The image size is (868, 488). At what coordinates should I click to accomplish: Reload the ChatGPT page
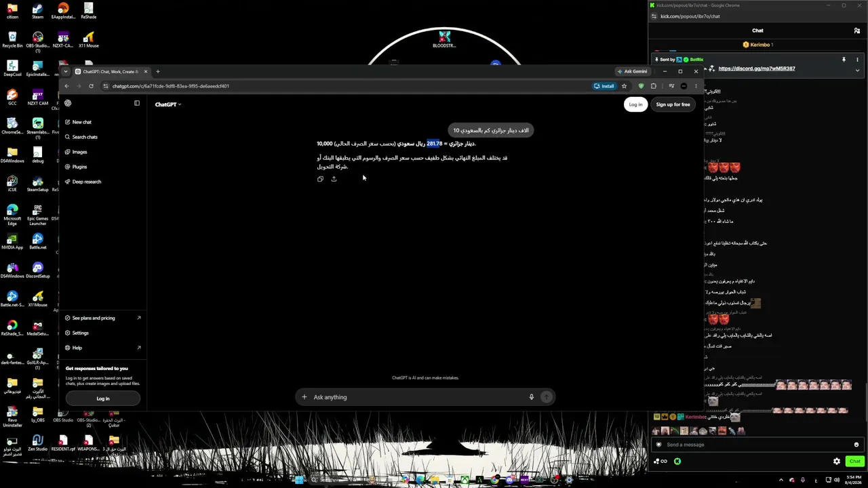91,86
